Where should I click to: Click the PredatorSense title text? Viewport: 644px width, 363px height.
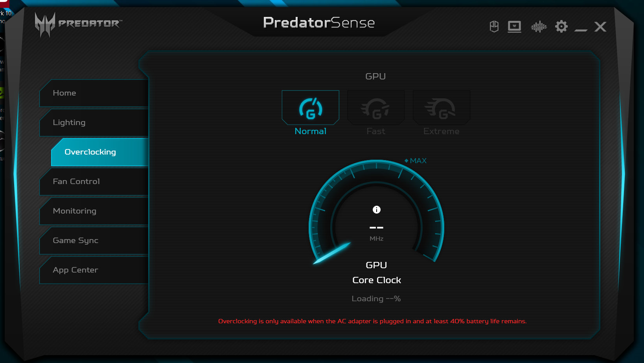coord(319,22)
